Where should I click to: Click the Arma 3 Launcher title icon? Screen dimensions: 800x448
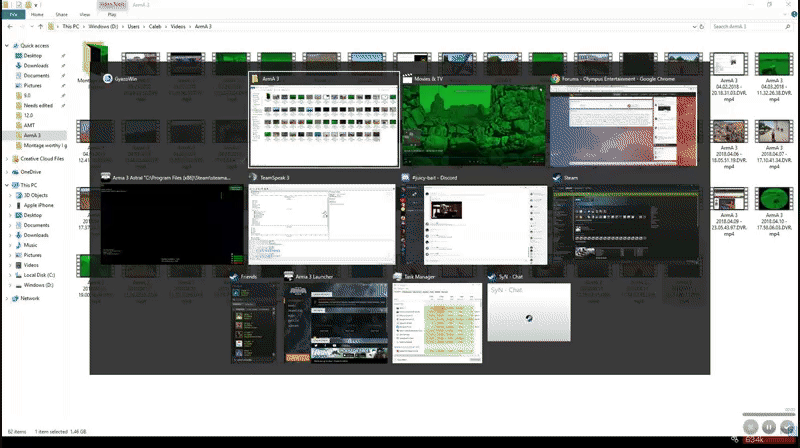tap(289, 276)
